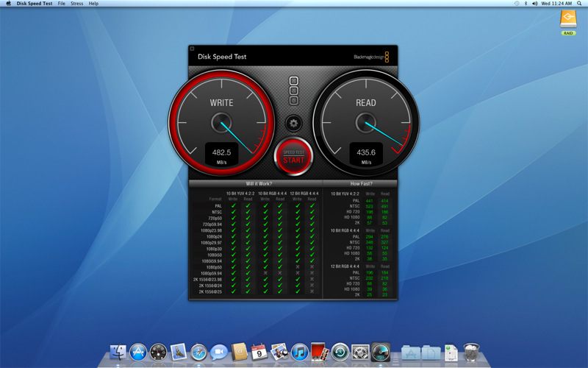588x368 pixels.
Task: Toggle the top square stress indicator box
Action: 294,81
